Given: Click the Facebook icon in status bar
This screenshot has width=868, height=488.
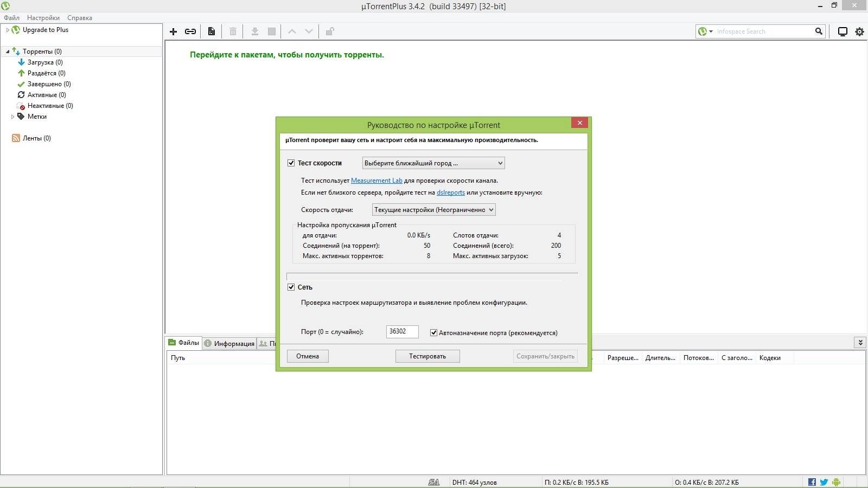Looking at the screenshot, I should (x=812, y=482).
